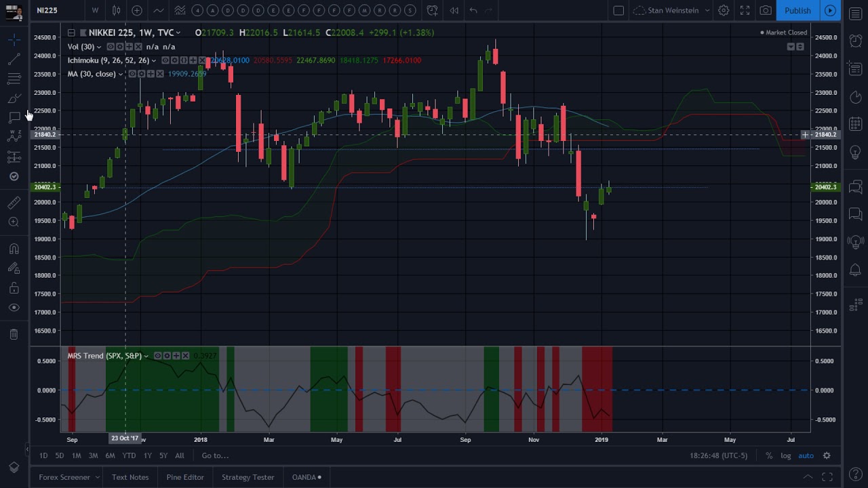Toggle lock all drawing tools
Image resolution: width=868 pixels, height=488 pixels.
tap(14, 288)
